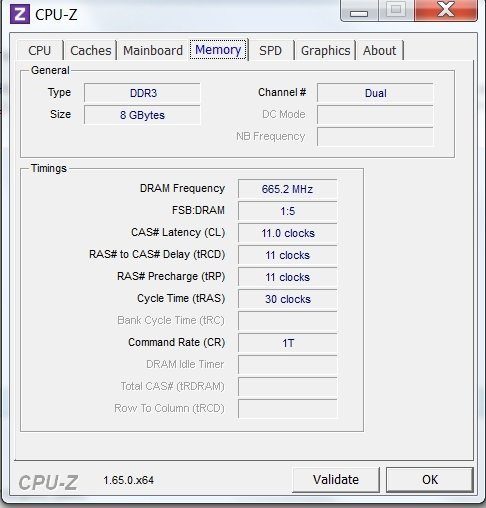
Task: Select the DRAM Frequency 665.2 MHz value
Action: [x=288, y=189]
